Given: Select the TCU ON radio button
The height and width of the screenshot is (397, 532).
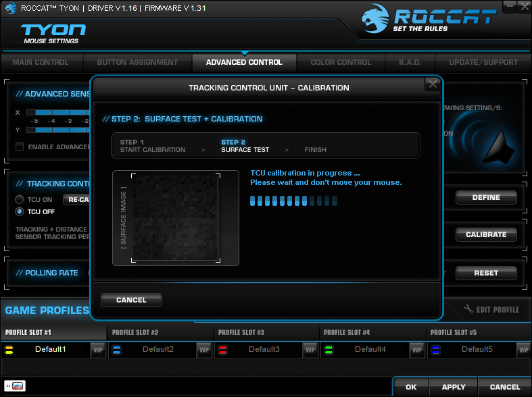Looking at the screenshot, I should click(20, 200).
